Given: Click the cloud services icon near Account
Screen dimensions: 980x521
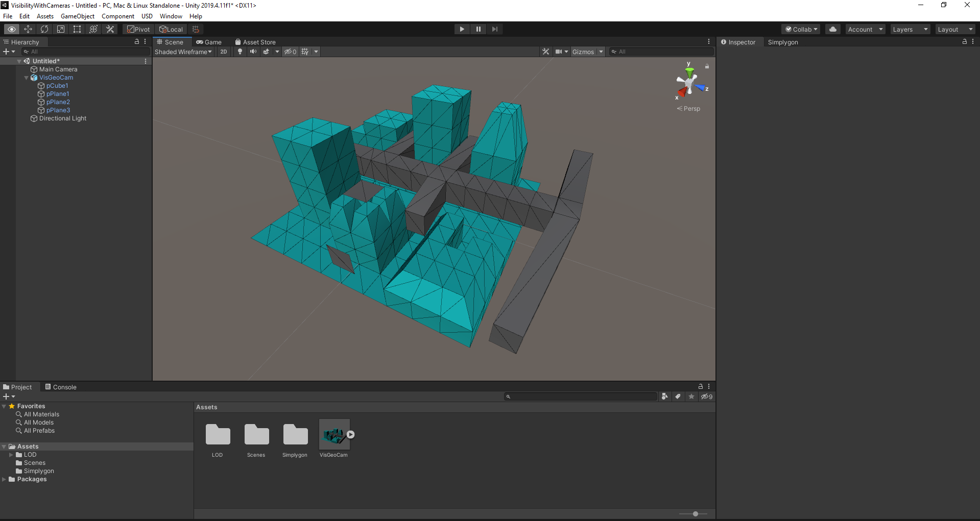Looking at the screenshot, I should 832,29.
